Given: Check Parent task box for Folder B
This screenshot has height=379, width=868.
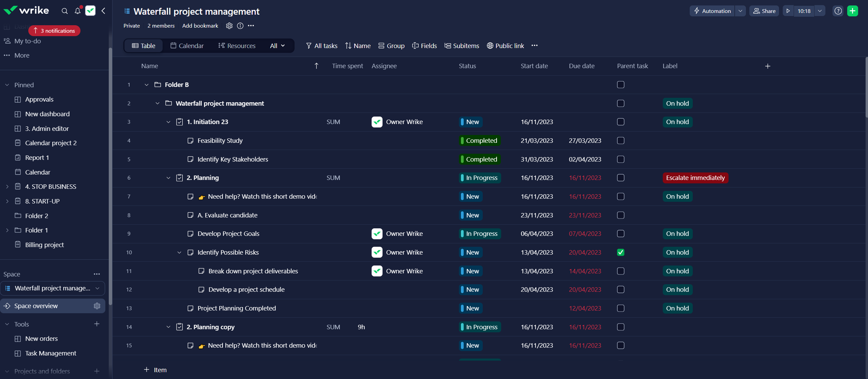Looking at the screenshot, I should [x=620, y=85].
